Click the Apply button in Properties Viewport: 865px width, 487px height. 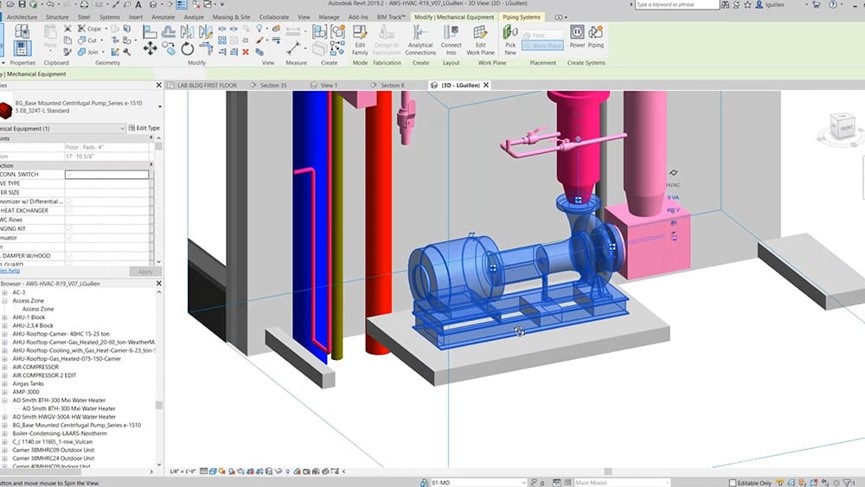[x=145, y=271]
